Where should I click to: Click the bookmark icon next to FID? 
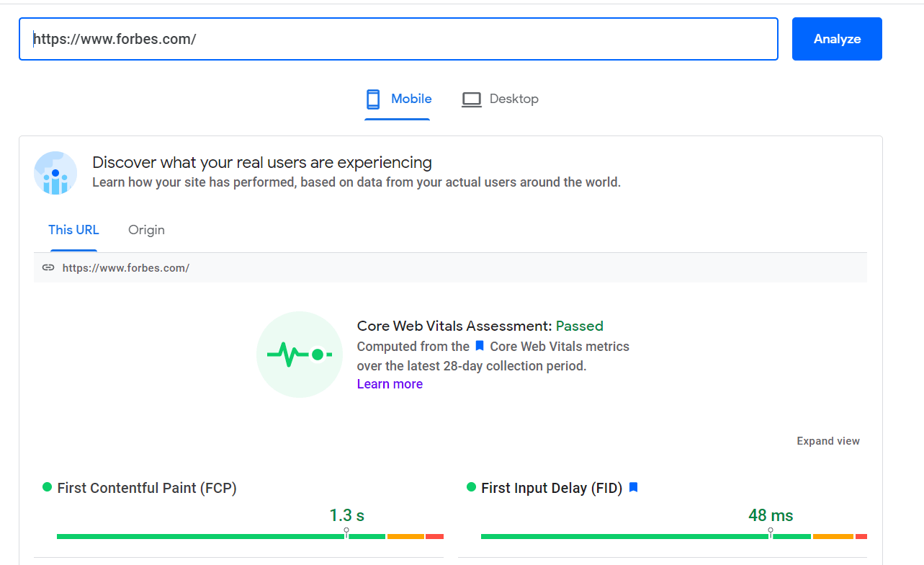tap(634, 487)
